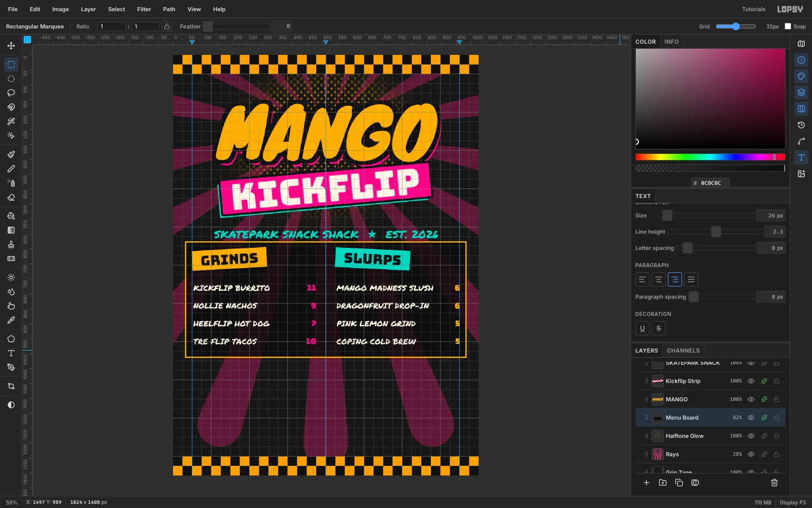Click the Feather value field
The width and height of the screenshot is (812, 508).
tap(282, 26)
